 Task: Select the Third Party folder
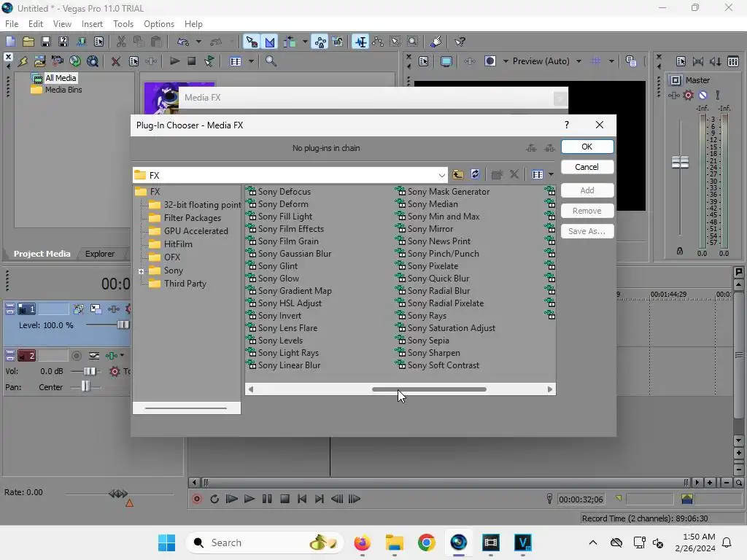tap(185, 284)
